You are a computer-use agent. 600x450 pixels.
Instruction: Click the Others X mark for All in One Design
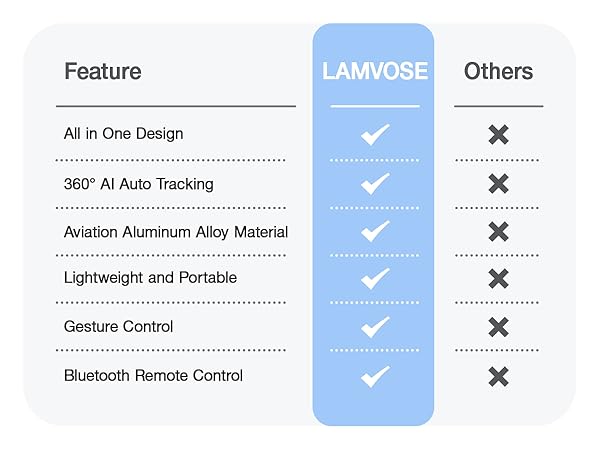pos(498,134)
